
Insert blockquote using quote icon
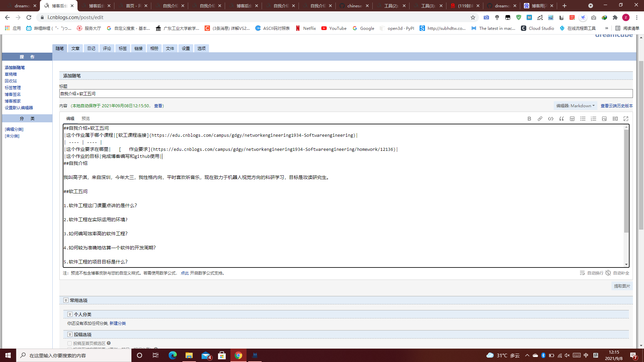pos(561,119)
